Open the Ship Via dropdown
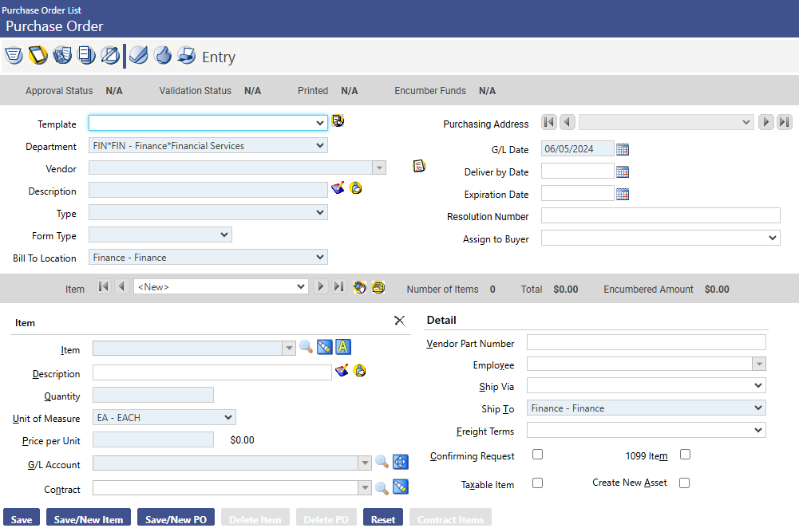The height and width of the screenshot is (532, 799). [646, 385]
